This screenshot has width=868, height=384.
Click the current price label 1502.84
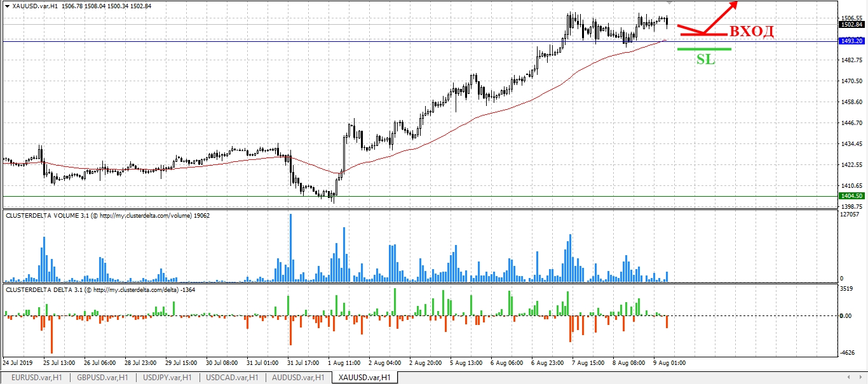click(850, 25)
